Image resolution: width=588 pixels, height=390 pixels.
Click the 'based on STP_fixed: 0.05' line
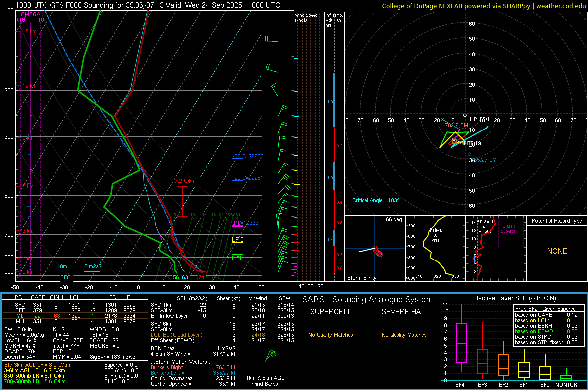(x=546, y=342)
